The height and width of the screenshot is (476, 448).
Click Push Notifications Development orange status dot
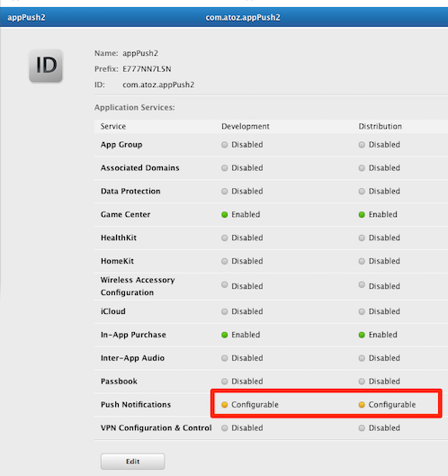click(x=225, y=405)
